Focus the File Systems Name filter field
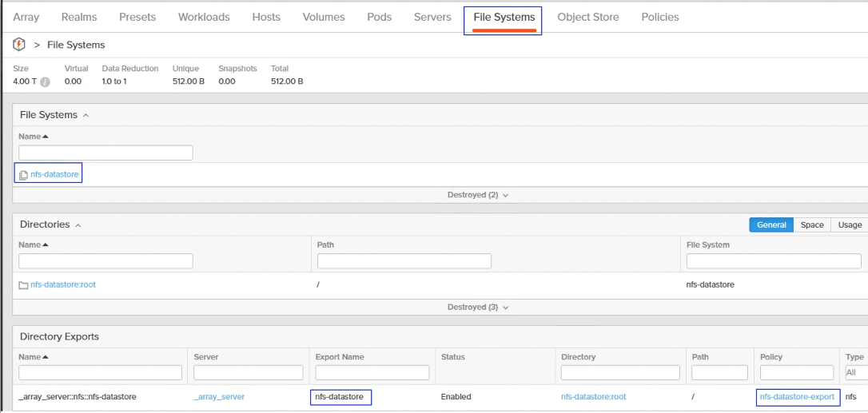 106,153
